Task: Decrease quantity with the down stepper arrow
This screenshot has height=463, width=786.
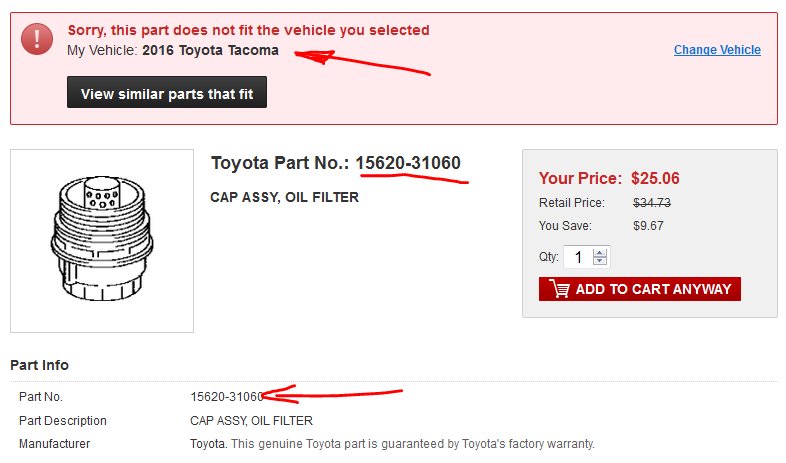Action: coord(600,261)
